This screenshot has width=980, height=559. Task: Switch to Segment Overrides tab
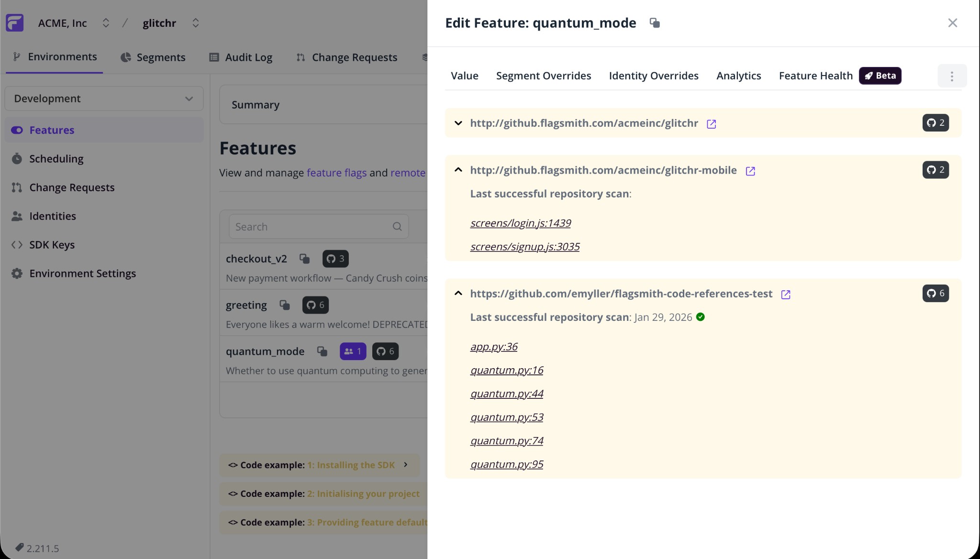(543, 76)
